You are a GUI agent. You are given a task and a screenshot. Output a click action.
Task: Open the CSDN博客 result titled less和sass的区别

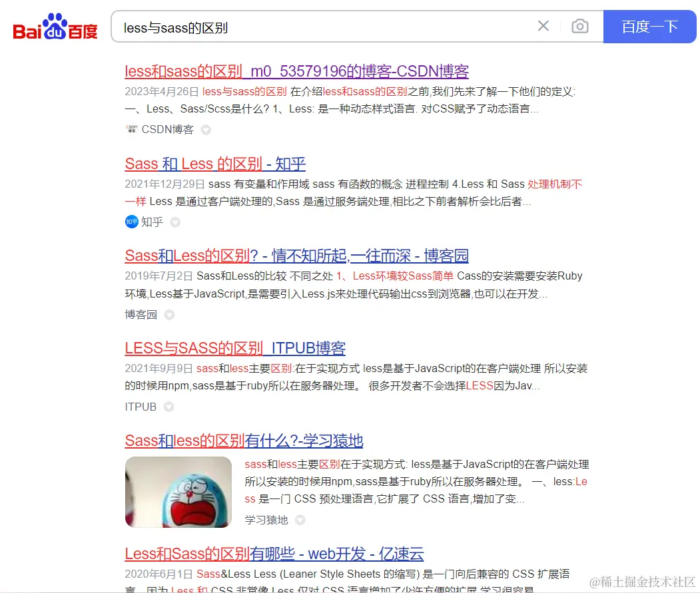point(297,71)
